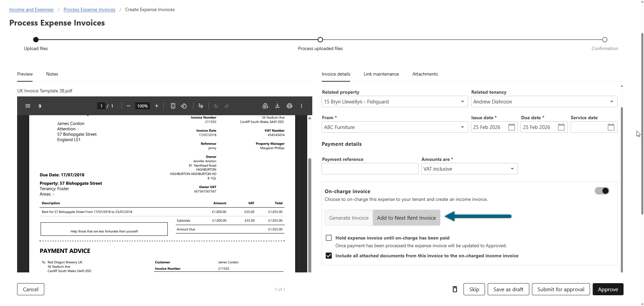Select Generate Invoice option
The image size is (644, 306).
(x=349, y=218)
